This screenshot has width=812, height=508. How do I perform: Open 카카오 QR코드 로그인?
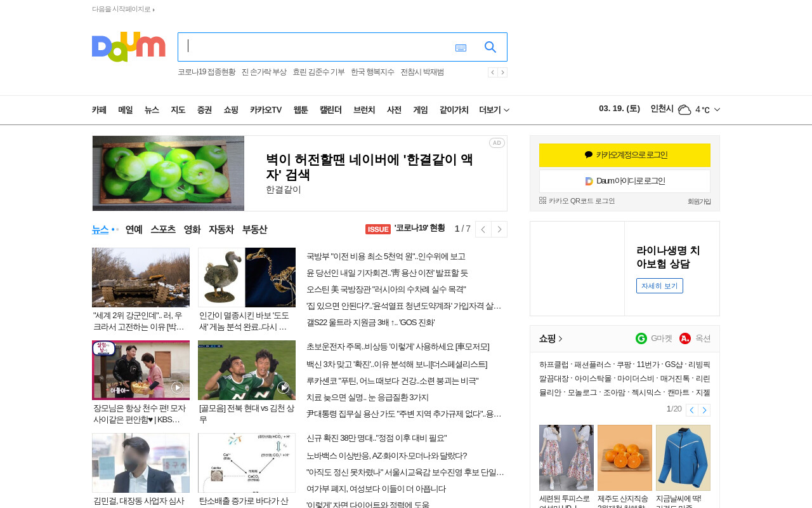577,201
